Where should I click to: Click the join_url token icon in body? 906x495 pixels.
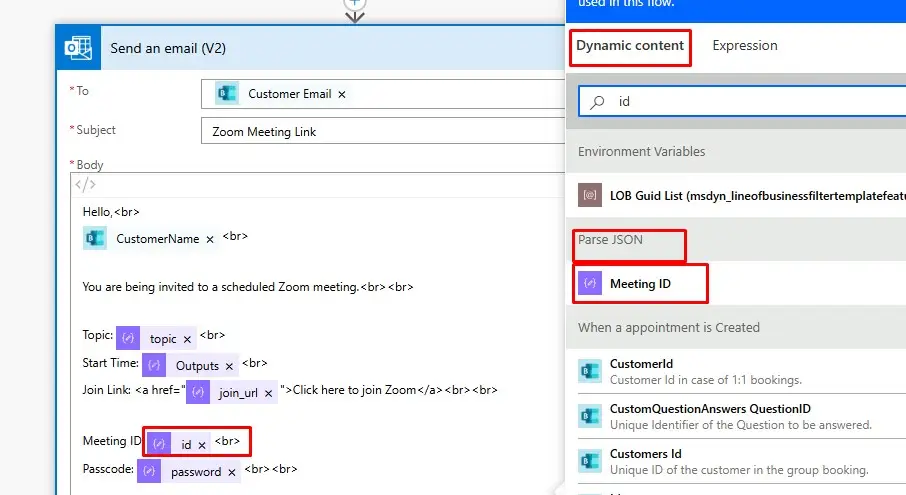coord(198,392)
